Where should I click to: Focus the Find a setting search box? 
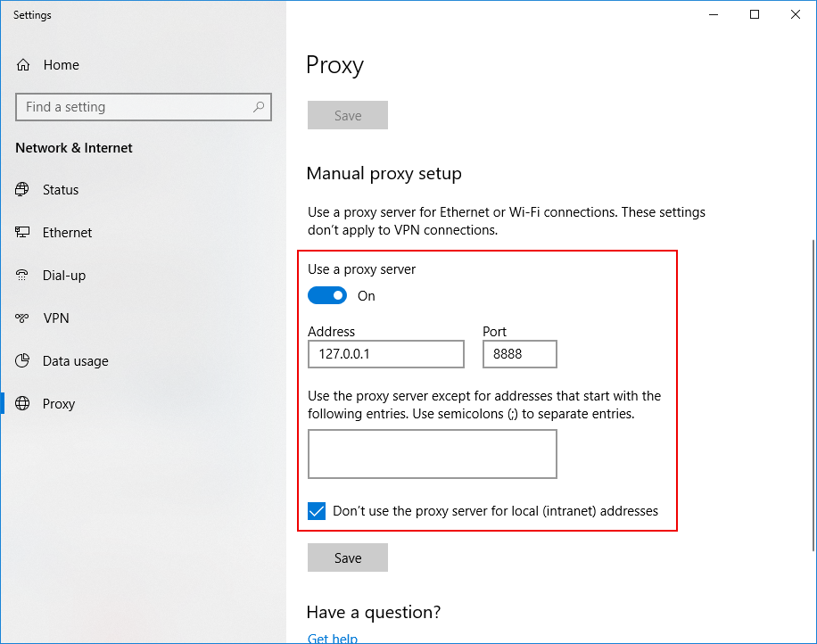pos(134,107)
